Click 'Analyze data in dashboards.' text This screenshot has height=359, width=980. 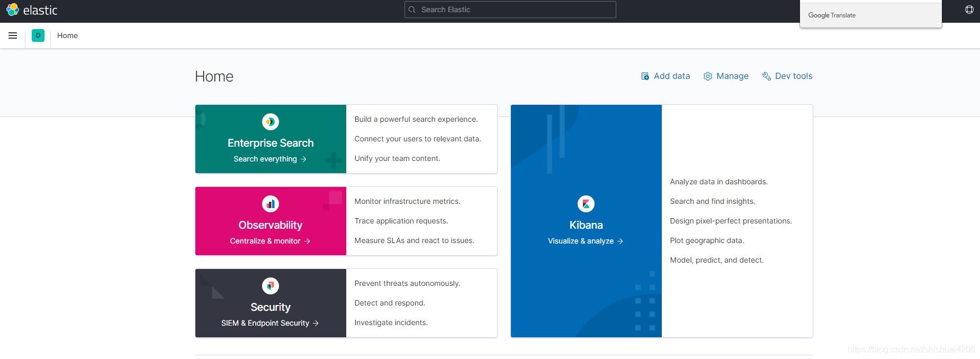(x=719, y=182)
